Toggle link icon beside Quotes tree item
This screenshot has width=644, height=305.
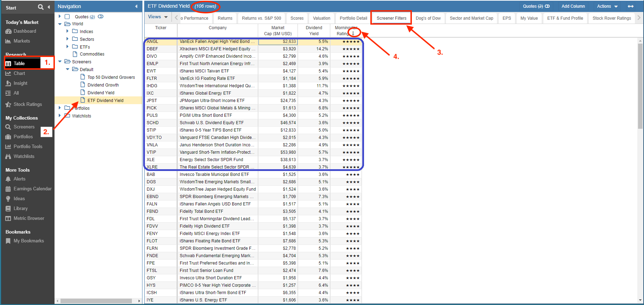point(101,17)
